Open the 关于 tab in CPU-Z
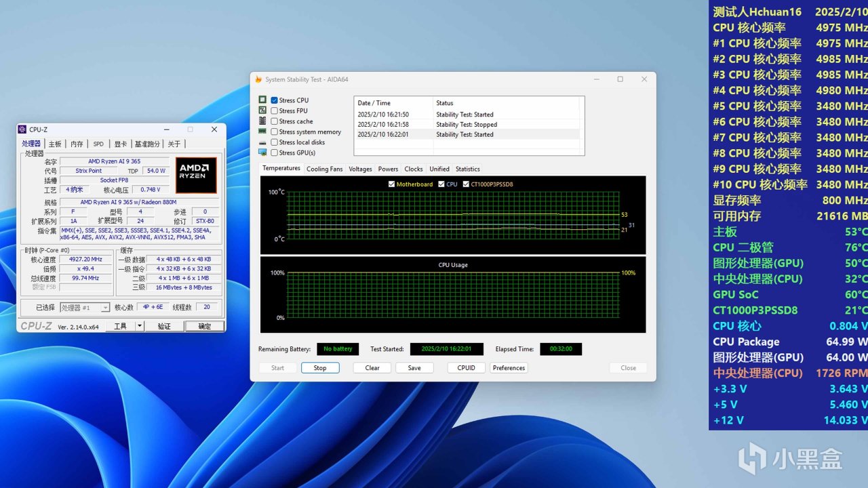868x488 pixels. [x=174, y=144]
